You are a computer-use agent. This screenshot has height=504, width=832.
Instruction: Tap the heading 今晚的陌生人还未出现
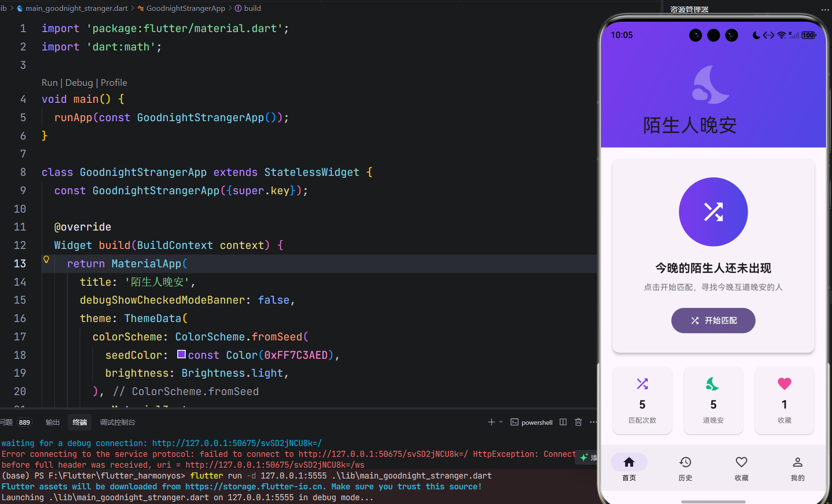click(713, 268)
